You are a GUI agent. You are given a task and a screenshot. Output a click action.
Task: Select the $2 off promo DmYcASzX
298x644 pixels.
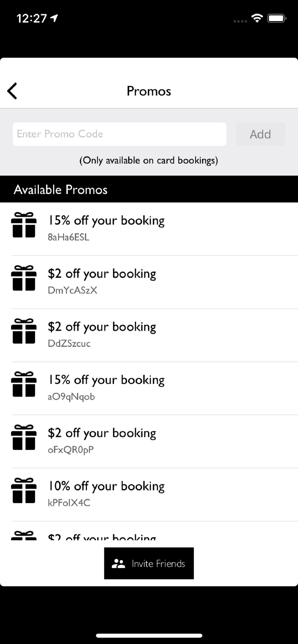point(149,282)
